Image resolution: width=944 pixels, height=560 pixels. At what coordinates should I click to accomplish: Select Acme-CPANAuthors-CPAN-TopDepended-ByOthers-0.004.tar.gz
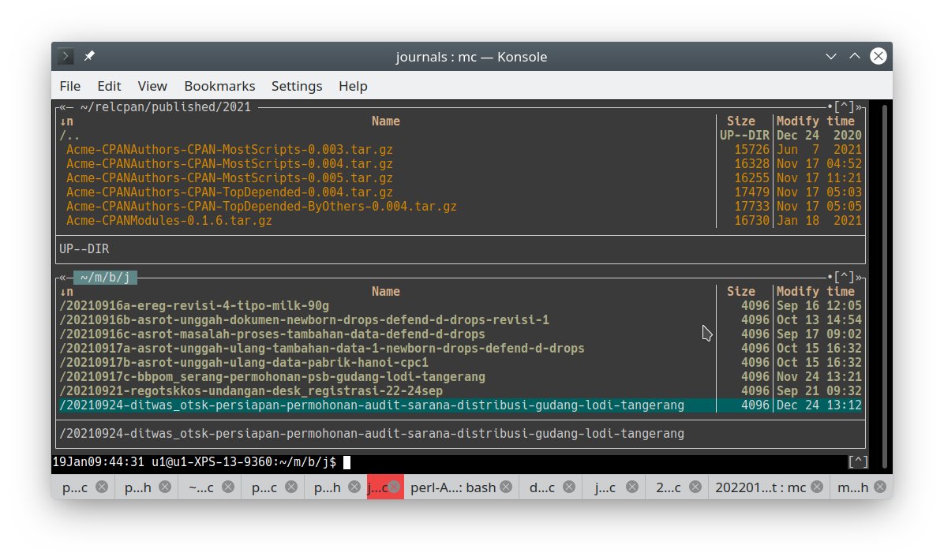click(261, 207)
